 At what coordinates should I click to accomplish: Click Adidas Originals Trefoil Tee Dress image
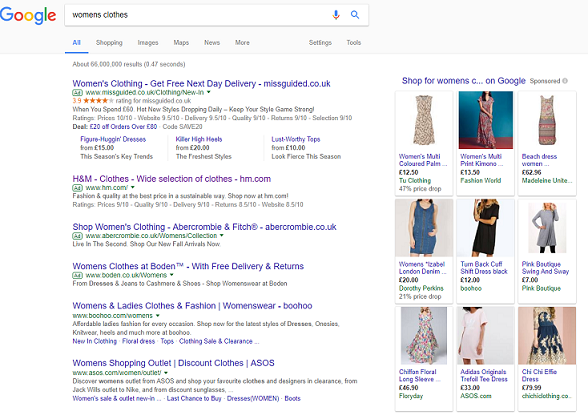(486, 336)
